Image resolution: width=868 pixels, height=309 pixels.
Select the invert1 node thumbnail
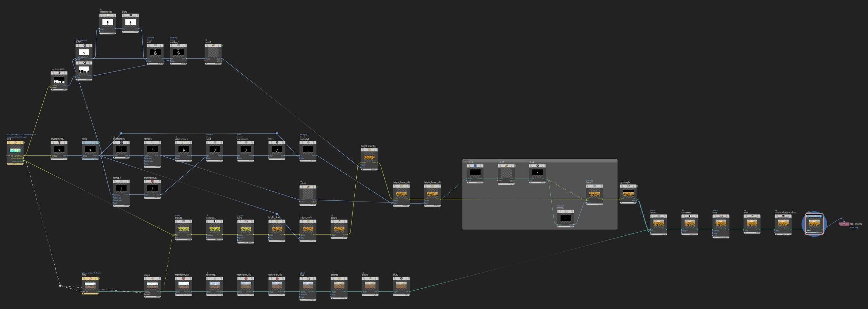[84, 52]
